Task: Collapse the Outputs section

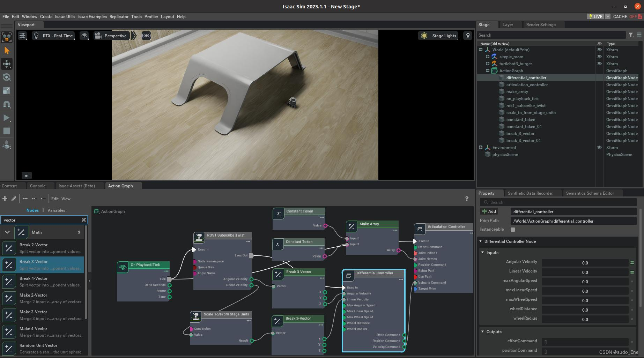Action: (483, 332)
